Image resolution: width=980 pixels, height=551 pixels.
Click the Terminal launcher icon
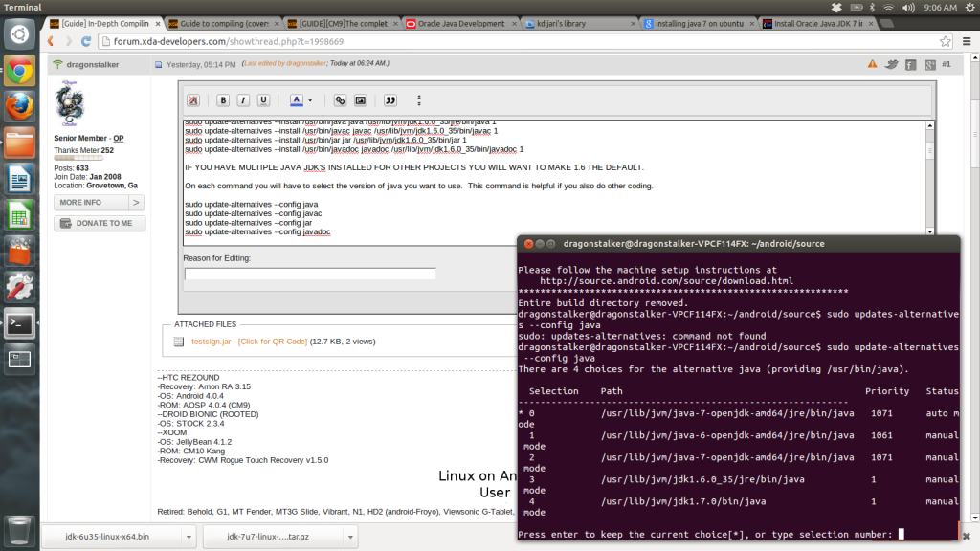tap(19, 323)
